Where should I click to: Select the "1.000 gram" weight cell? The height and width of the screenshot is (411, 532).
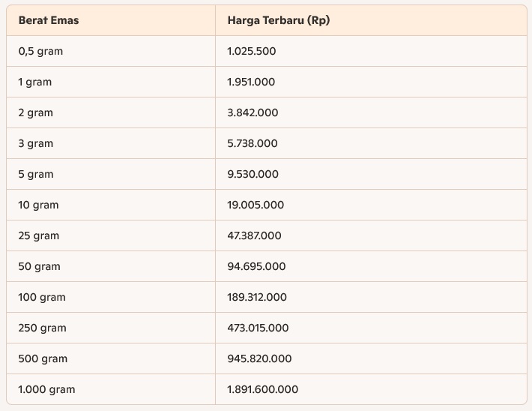click(x=46, y=389)
